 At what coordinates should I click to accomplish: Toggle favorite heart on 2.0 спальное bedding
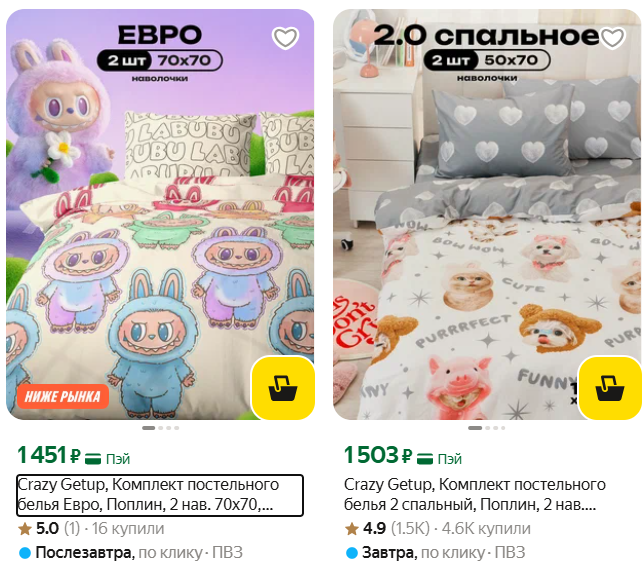(x=612, y=38)
